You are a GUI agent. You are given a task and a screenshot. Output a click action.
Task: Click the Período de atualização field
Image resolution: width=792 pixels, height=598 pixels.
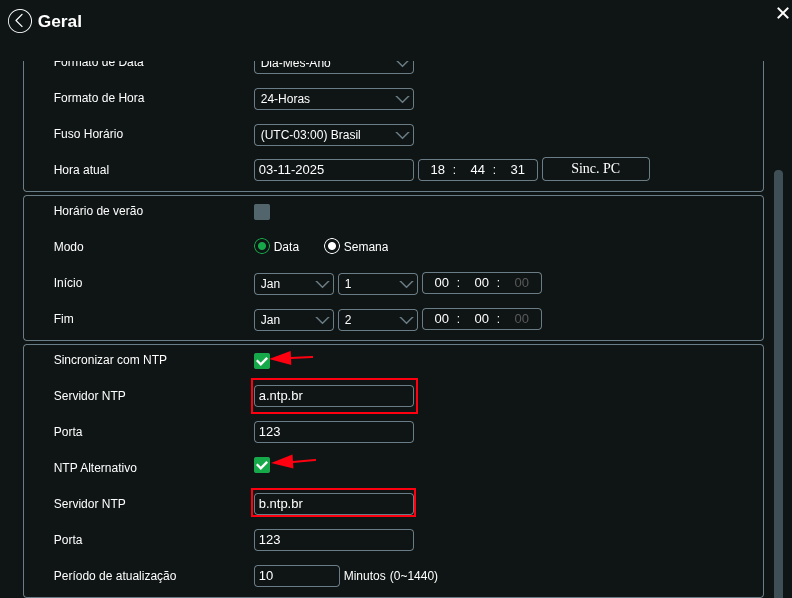click(x=296, y=576)
